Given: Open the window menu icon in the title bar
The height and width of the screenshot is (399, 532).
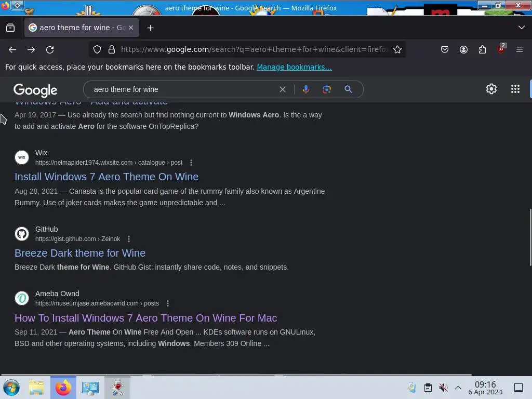Looking at the screenshot, I should [x=5, y=5].
